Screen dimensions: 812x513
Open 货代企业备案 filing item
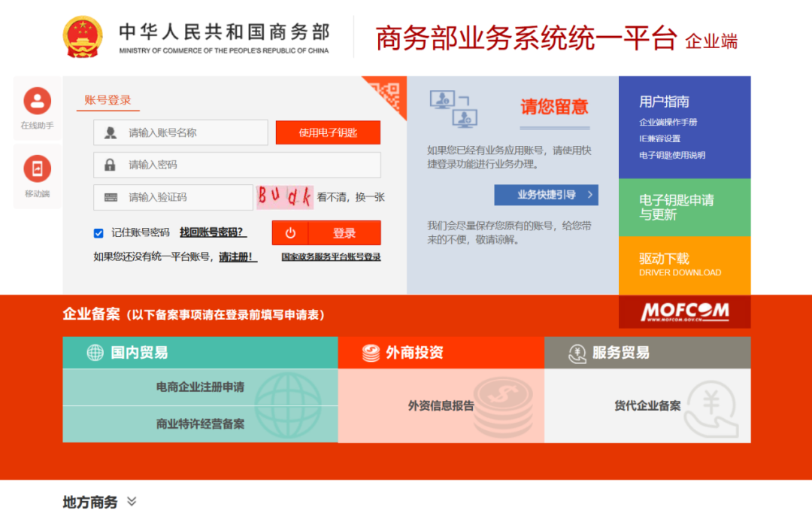(x=647, y=405)
